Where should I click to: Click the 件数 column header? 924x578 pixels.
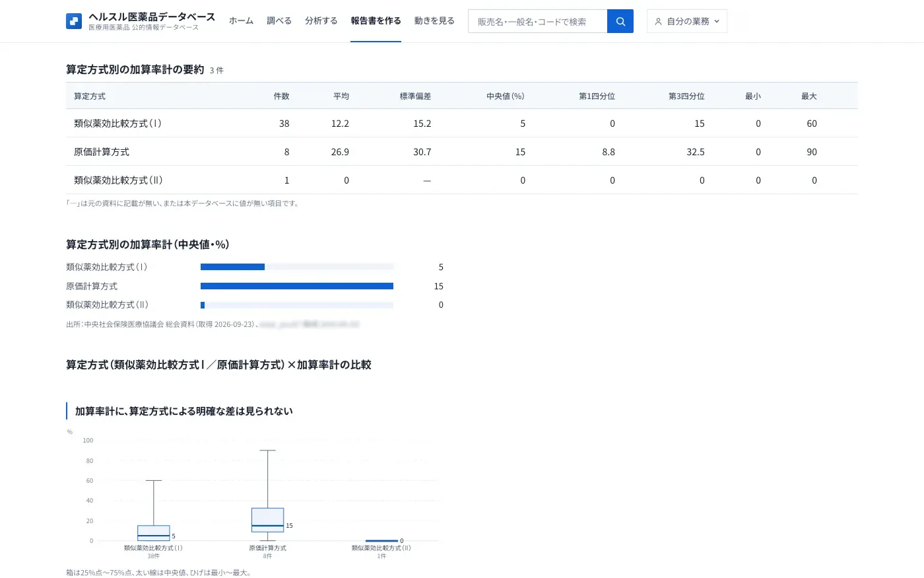tap(282, 96)
